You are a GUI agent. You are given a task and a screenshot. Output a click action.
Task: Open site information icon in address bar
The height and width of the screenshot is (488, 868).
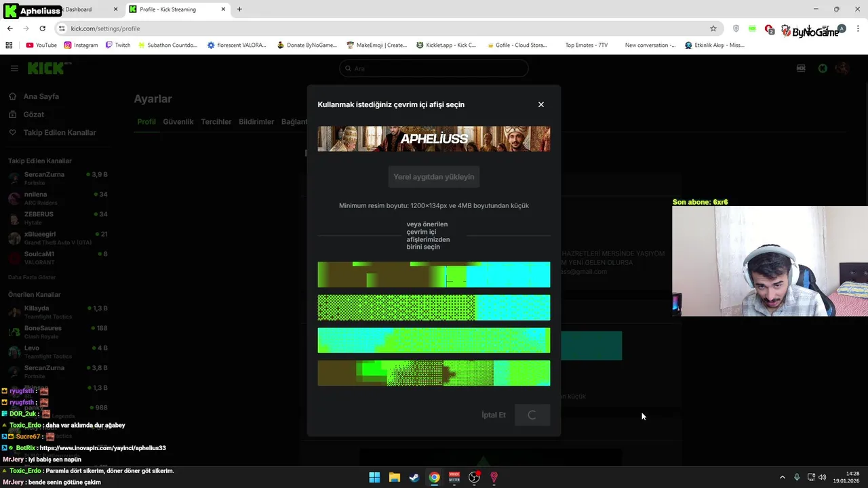click(x=62, y=28)
